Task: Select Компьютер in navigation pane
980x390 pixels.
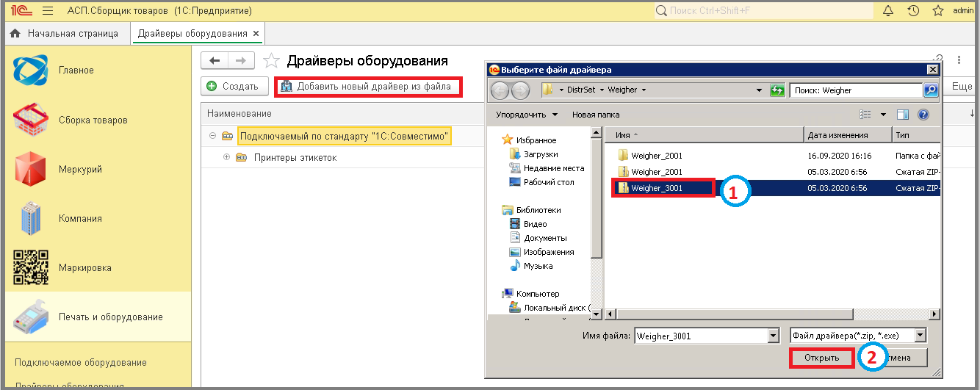Action: pos(530,294)
